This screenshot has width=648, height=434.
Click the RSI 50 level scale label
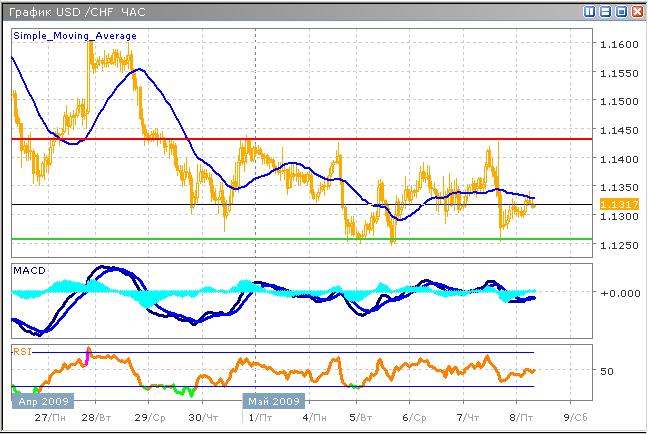tap(606, 371)
